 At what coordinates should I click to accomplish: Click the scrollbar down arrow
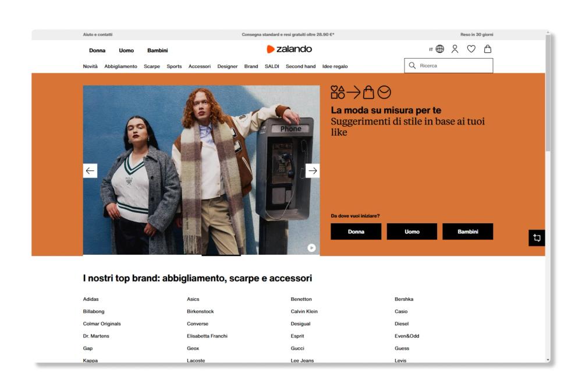pos(548,360)
